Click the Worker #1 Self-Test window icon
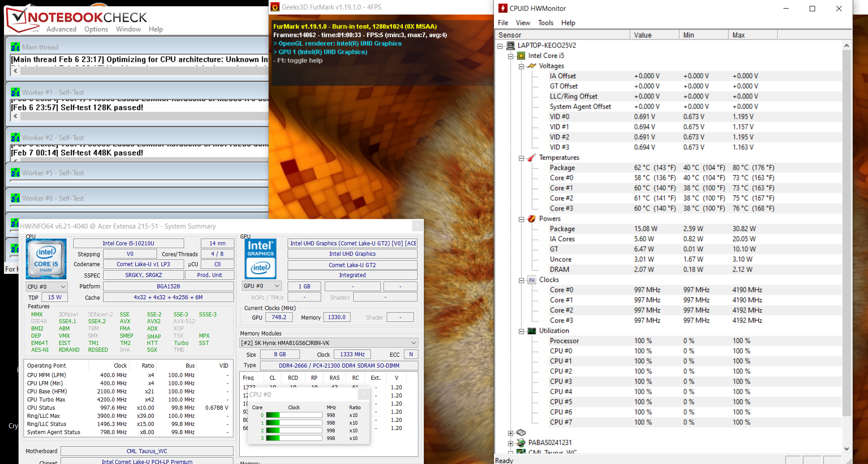 click(x=15, y=92)
